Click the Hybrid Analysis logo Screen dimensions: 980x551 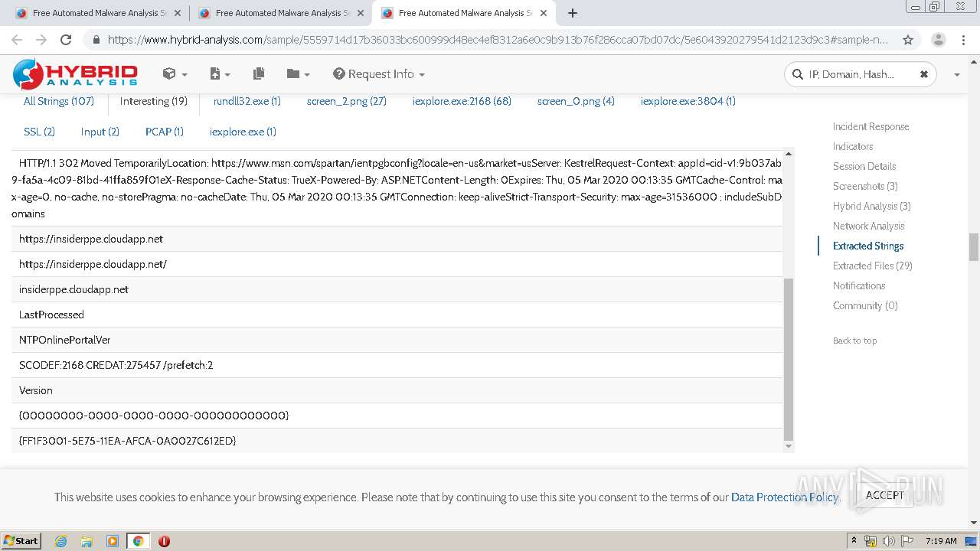75,74
